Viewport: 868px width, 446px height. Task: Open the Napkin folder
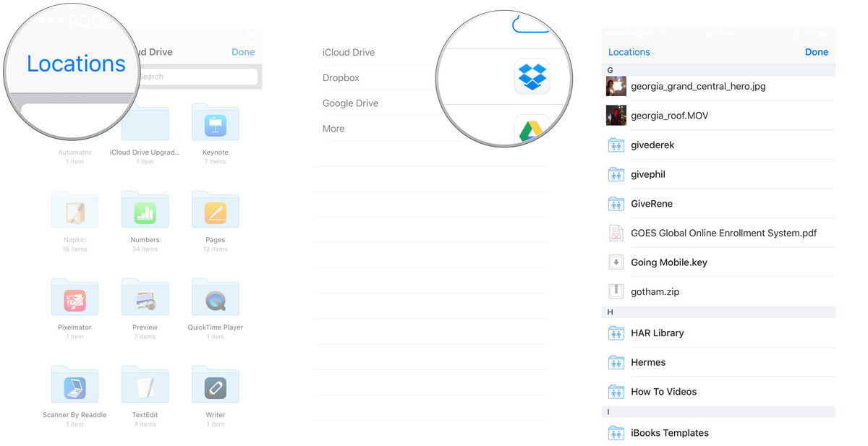[75, 210]
